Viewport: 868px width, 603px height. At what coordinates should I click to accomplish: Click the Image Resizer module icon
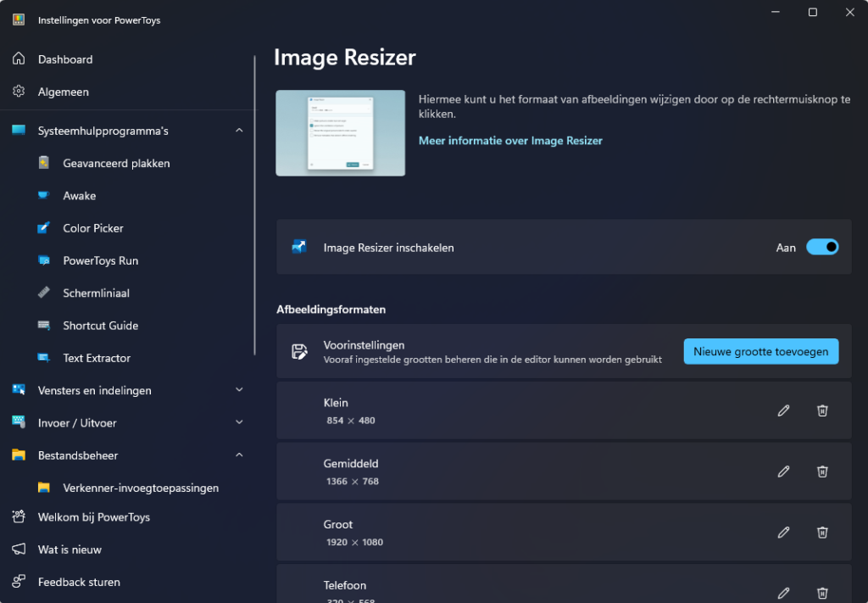click(299, 247)
